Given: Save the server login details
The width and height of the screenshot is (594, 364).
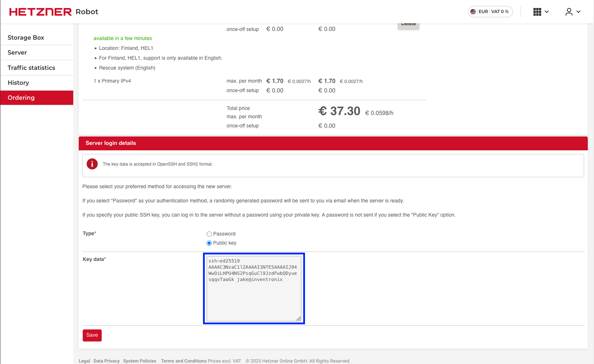Looking at the screenshot, I should pyautogui.click(x=92, y=335).
